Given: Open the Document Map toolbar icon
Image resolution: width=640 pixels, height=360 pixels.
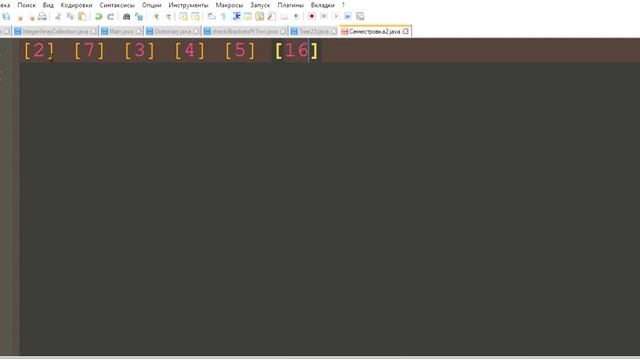Looking at the screenshot, I should (260, 16).
